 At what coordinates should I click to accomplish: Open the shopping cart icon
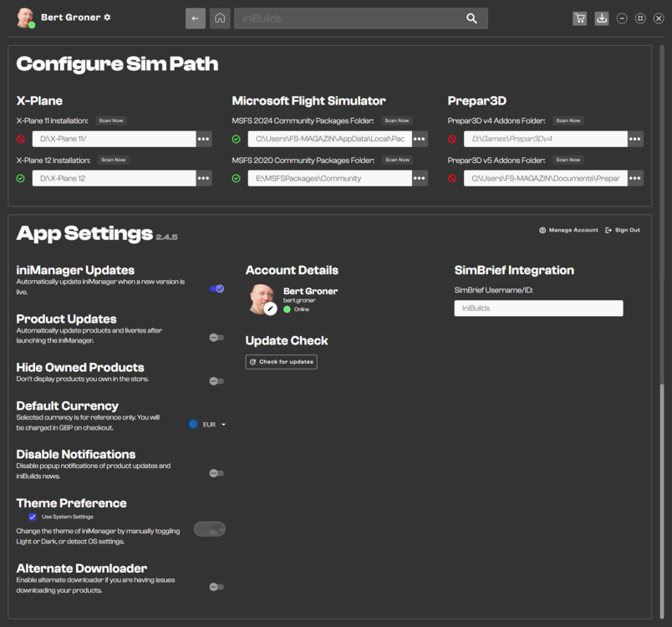[579, 18]
